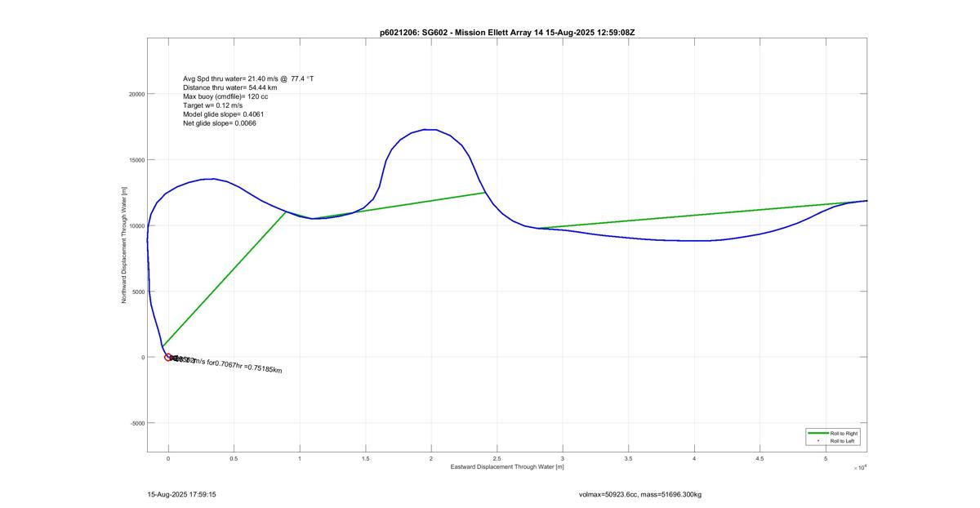Click the -5000 tick label on the y-axis
The width and height of the screenshot is (980, 508).
coord(136,423)
